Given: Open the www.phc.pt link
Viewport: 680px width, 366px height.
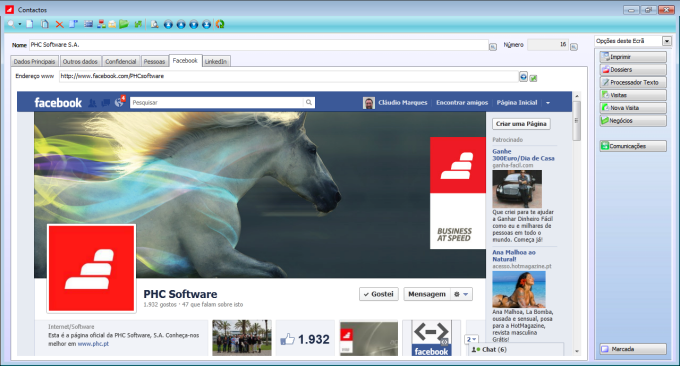Looking at the screenshot, I should click(93, 344).
